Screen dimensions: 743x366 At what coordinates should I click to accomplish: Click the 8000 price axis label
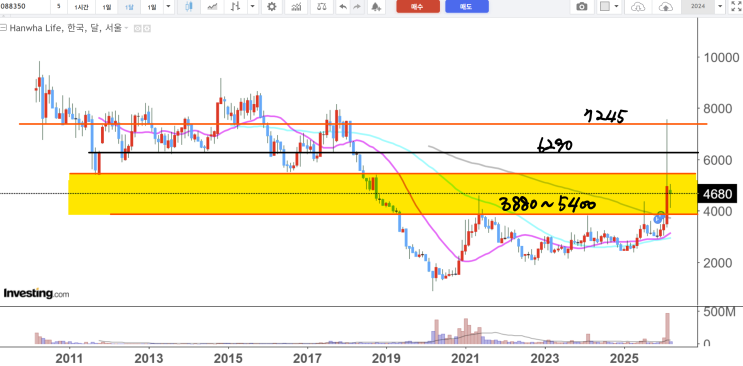pyautogui.click(x=719, y=109)
